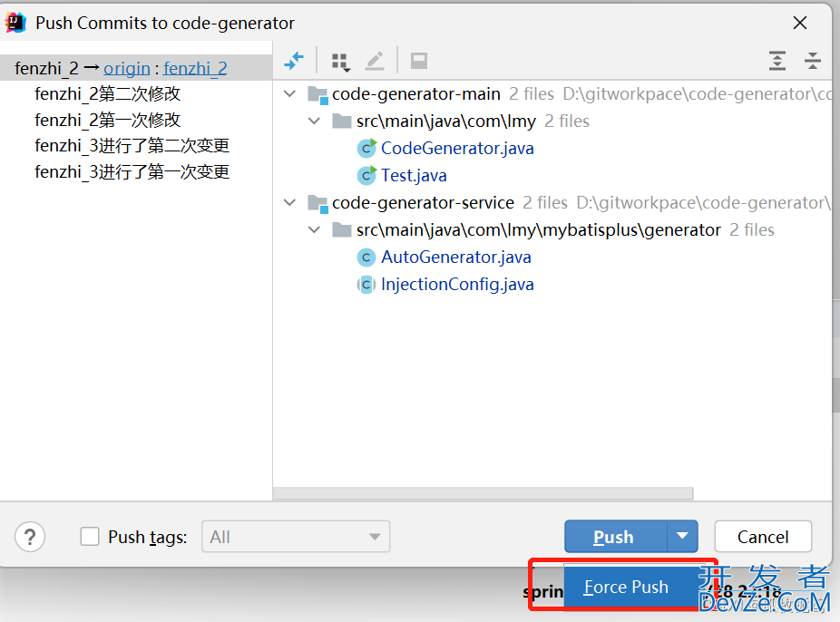Screen dimensions: 840x622
Task: Close the Push Commits dialog
Action: 800,23
